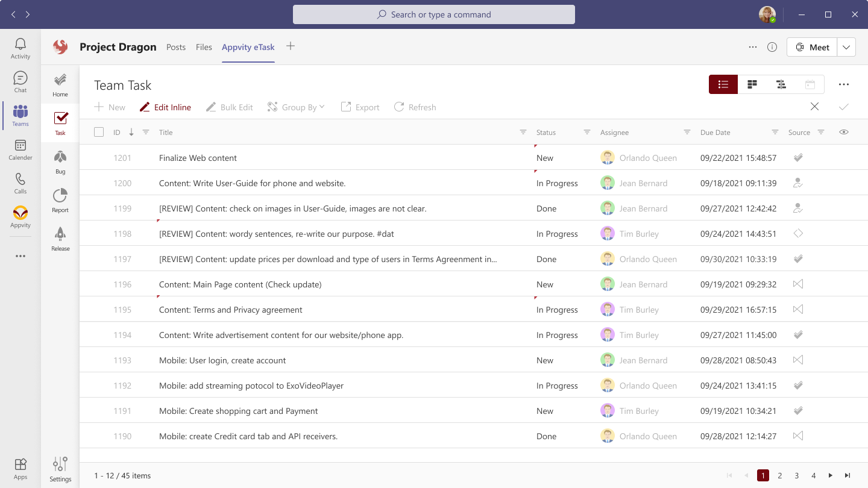Open the Files tab of Project Dragon

coord(204,46)
